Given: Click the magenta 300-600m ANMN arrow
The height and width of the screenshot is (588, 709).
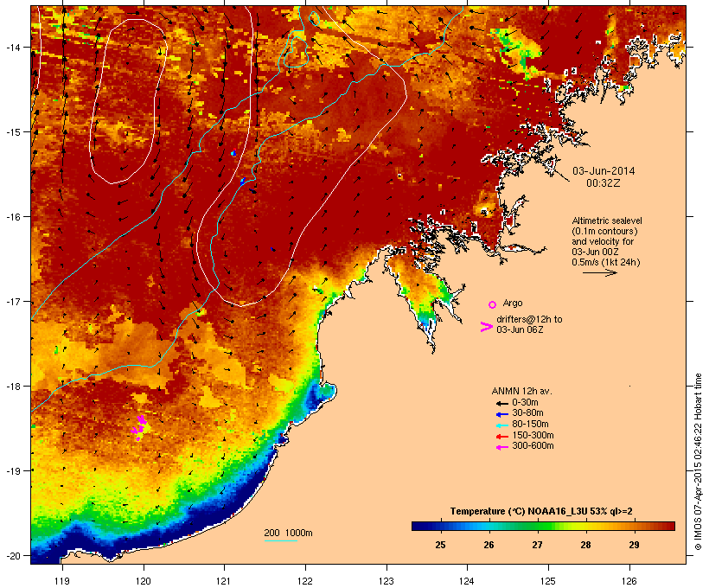Looking at the screenshot, I should click(501, 447).
